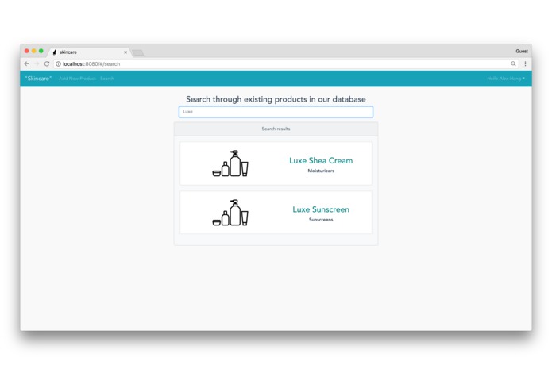
Task: Click the browser back arrow
Action: (27, 63)
